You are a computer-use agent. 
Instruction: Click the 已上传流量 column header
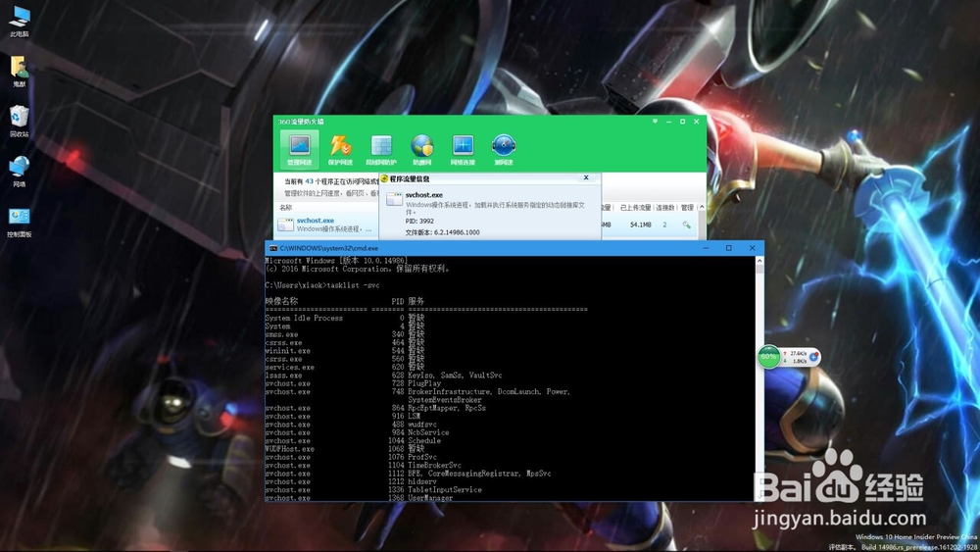coord(635,208)
